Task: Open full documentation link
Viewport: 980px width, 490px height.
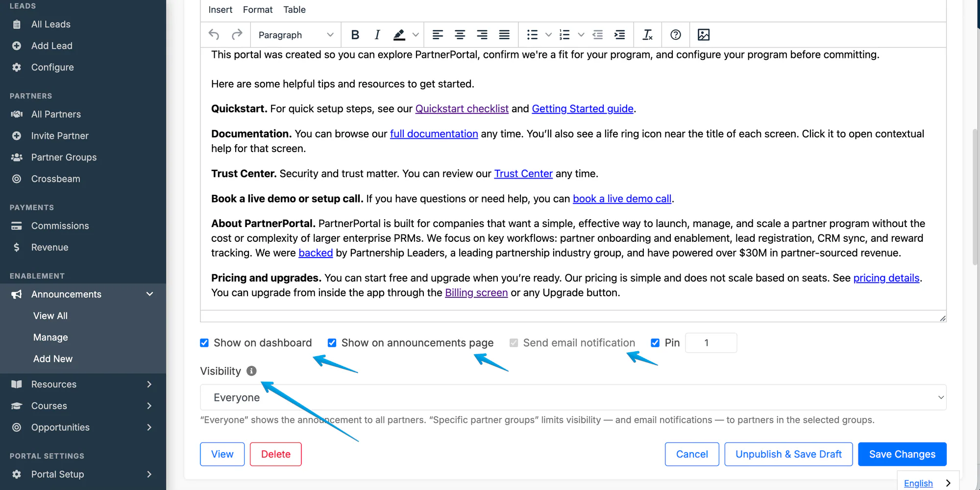Action: click(x=434, y=134)
